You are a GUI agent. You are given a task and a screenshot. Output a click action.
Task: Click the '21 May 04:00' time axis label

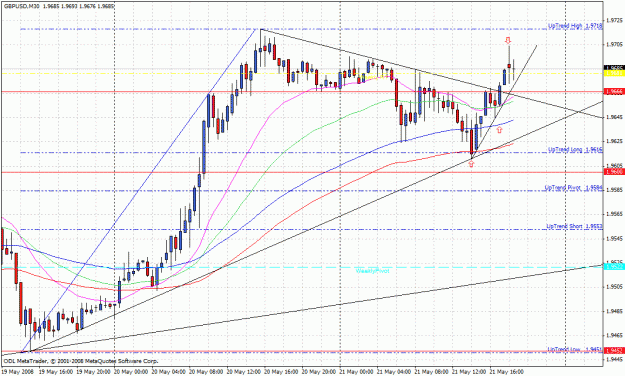tap(394, 372)
